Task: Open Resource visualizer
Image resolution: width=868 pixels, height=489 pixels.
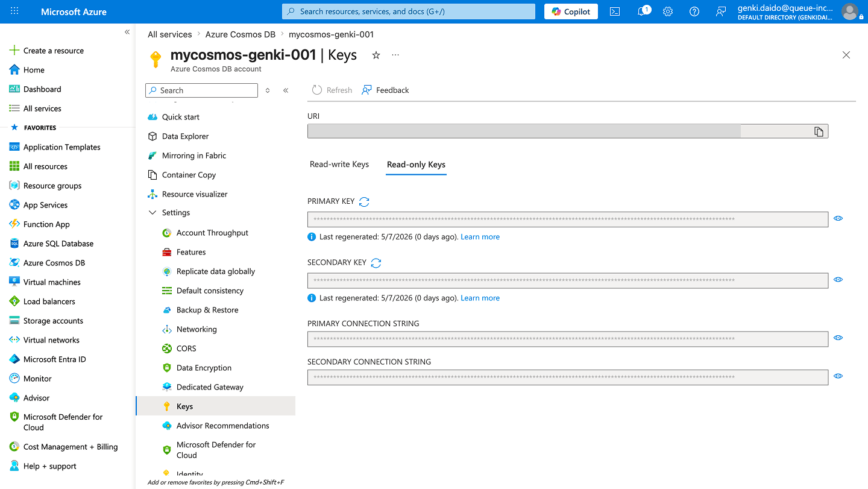Action: [187, 194]
